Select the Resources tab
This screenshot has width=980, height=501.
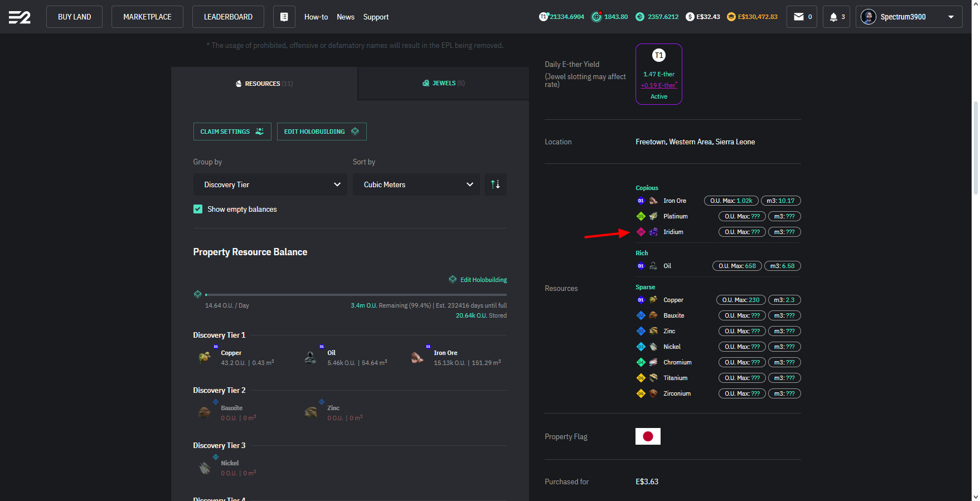click(x=264, y=84)
